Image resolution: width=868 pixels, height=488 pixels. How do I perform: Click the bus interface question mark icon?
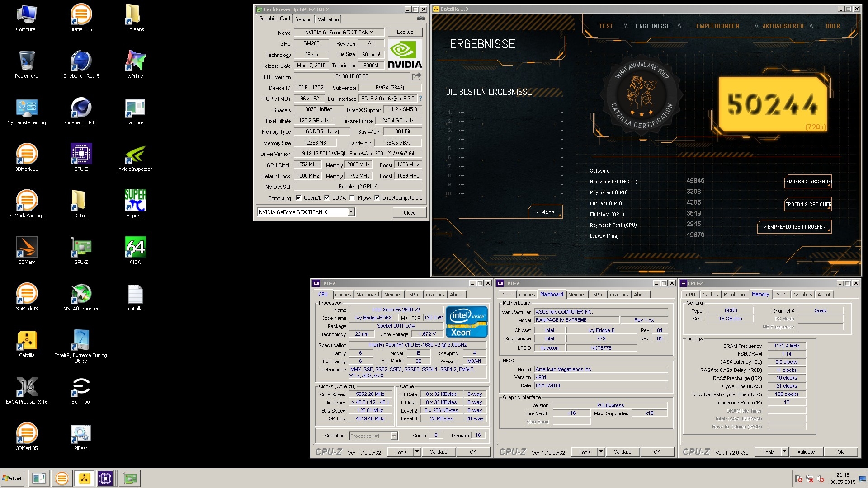point(420,99)
